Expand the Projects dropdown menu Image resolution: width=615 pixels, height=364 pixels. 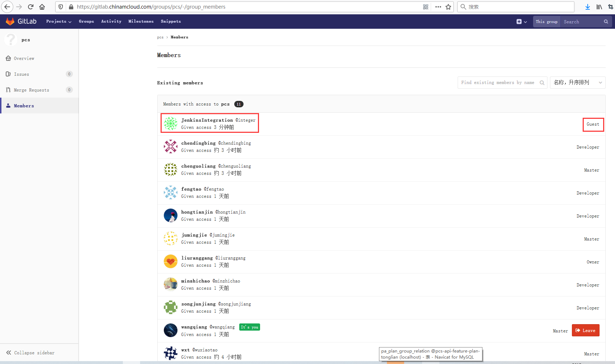click(59, 22)
